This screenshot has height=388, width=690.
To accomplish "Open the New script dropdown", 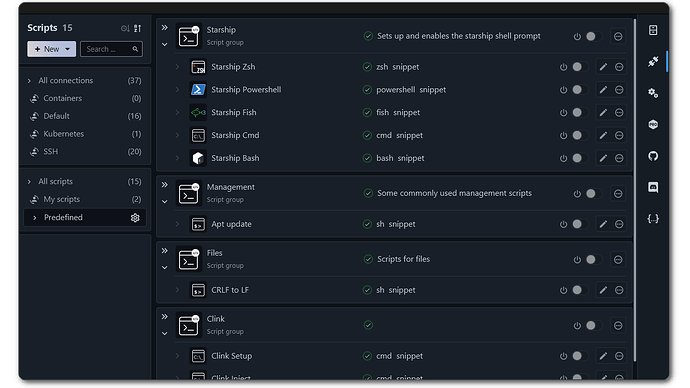I will (x=68, y=49).
